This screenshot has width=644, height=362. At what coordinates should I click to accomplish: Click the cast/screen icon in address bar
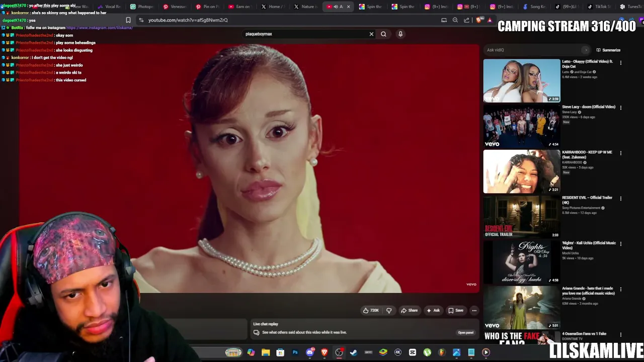444,20
